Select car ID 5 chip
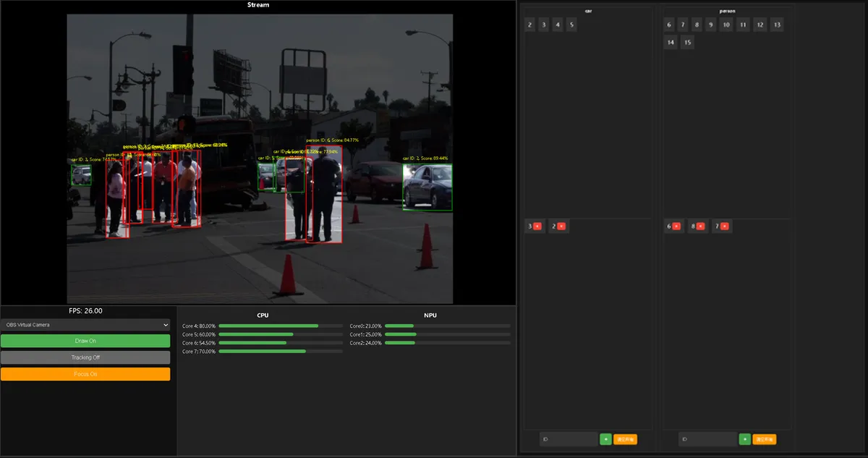Viewport: 868px width, 458px height. (x=571, y=25)
